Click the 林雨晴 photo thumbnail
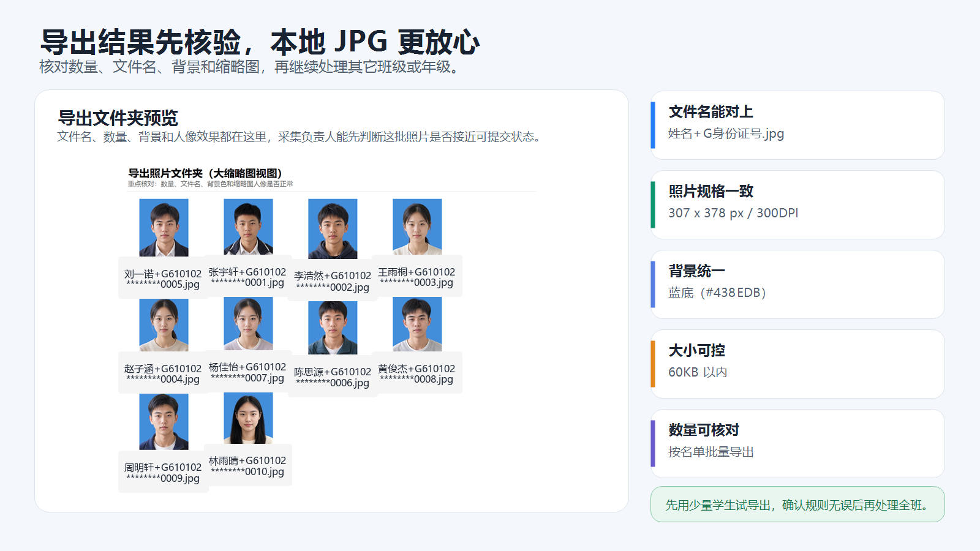980x551 pixels. pos(248,418)
